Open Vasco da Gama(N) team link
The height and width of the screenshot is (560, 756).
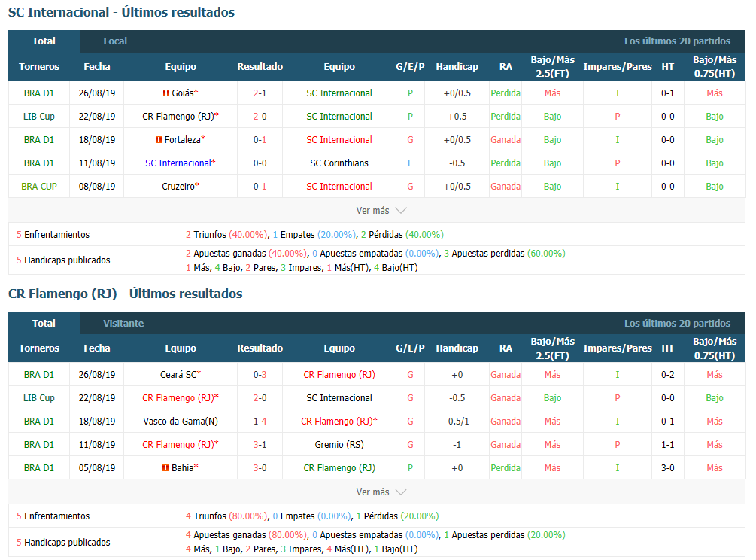(181, 422)
